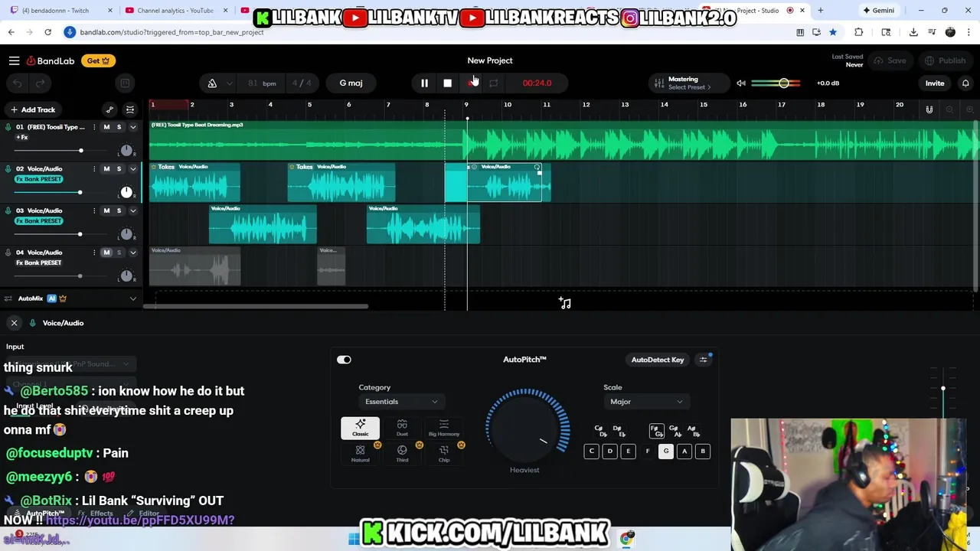Expand the AutoMix section

click(132, 298)
